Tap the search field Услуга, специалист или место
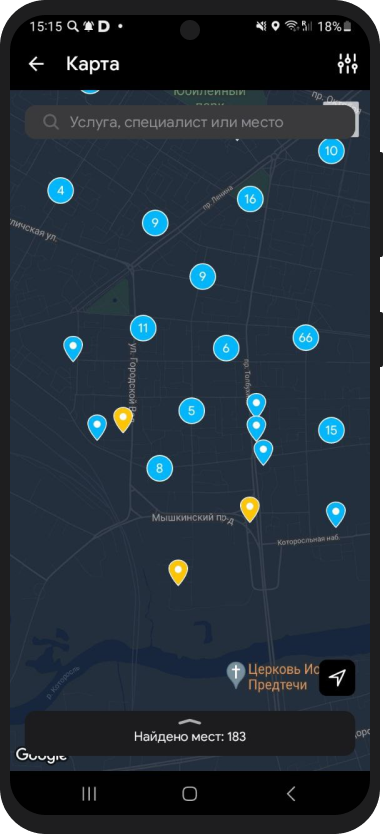The height and width of the screenshot is (834, 383). (189, 122)
